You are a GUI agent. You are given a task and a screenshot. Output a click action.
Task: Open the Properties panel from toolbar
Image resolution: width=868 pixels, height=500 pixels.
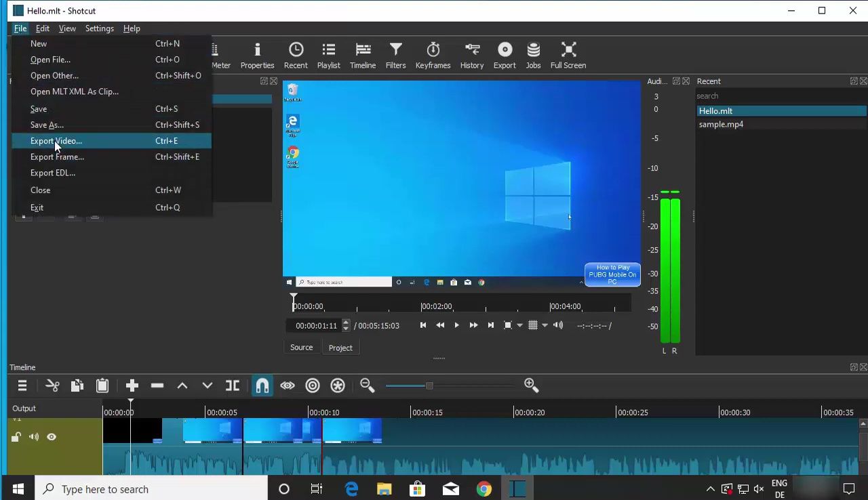[257, 56]
